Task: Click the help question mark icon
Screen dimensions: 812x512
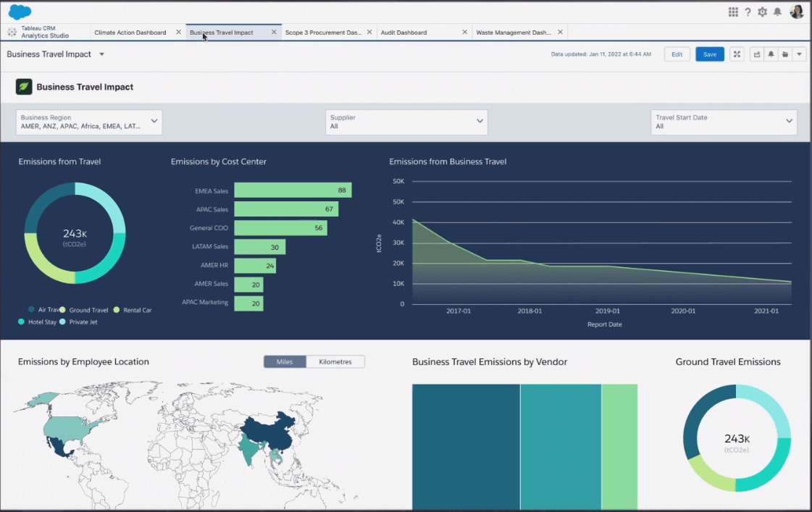Action: (748, 12)
